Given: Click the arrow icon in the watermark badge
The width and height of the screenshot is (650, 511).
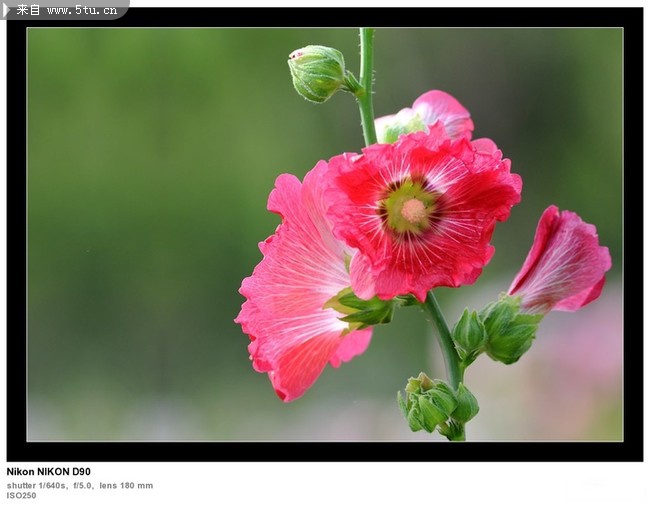Looking at the screenshot, I should click(x=7, y=10).
